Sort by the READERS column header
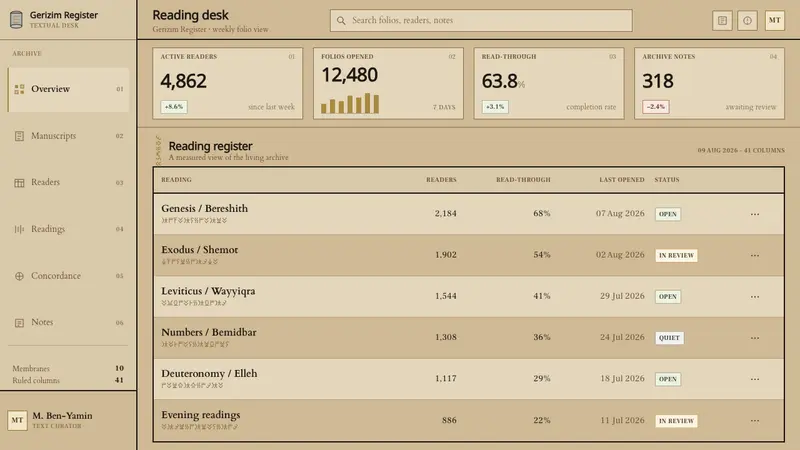This screenshot has height=450, width=800. (441, 180)
